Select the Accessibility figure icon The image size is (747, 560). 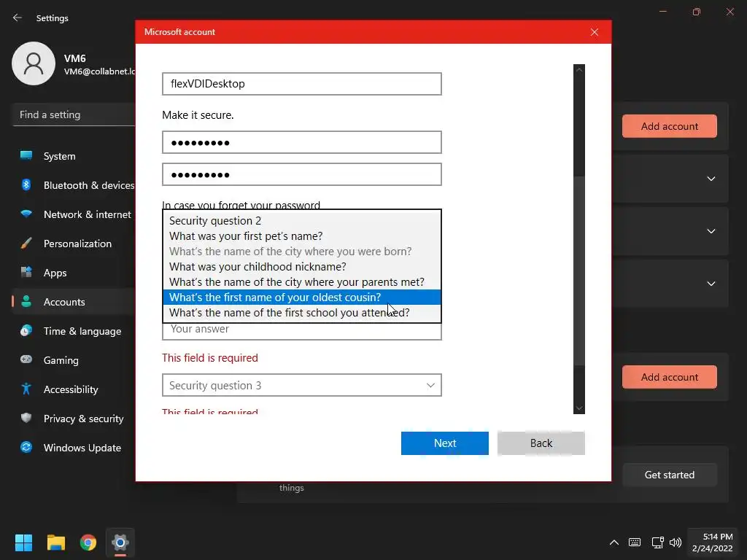[x=26, y=389]
